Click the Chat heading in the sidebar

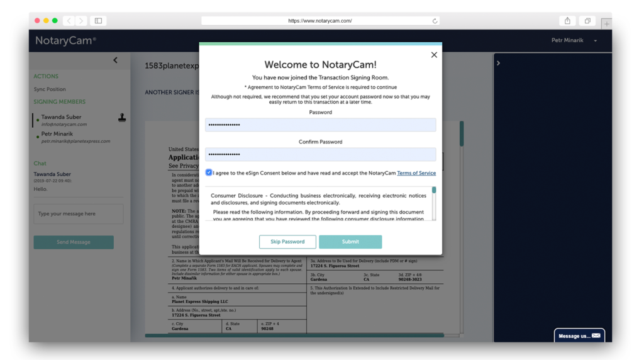40,164
